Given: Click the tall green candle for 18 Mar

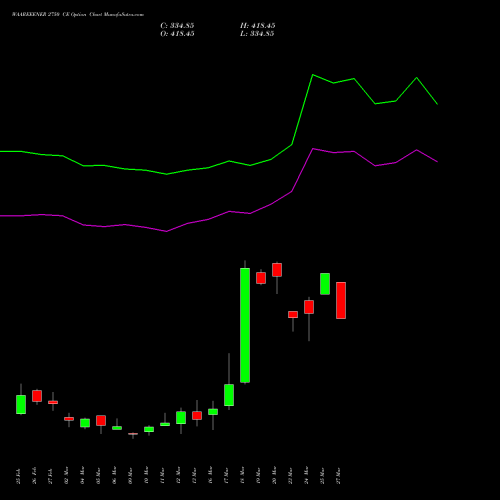Looking at the screenshot, I should (x=245, y=325).
